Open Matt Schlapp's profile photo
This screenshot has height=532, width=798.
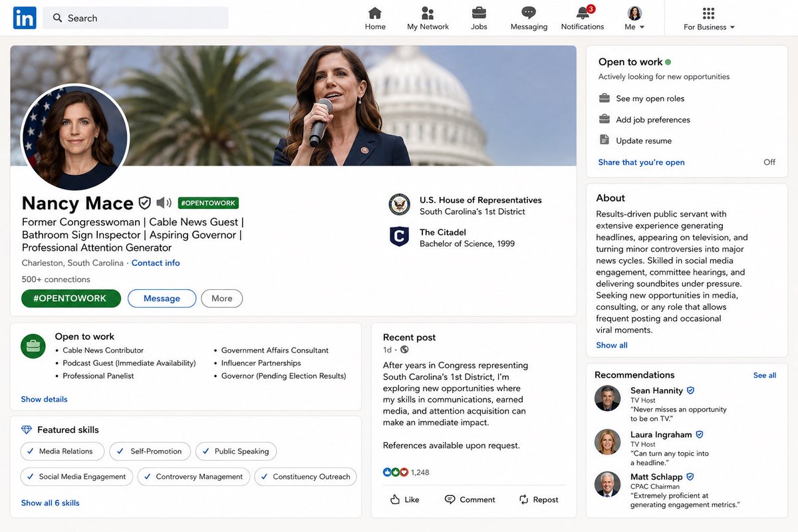click(x=607, y=485)
